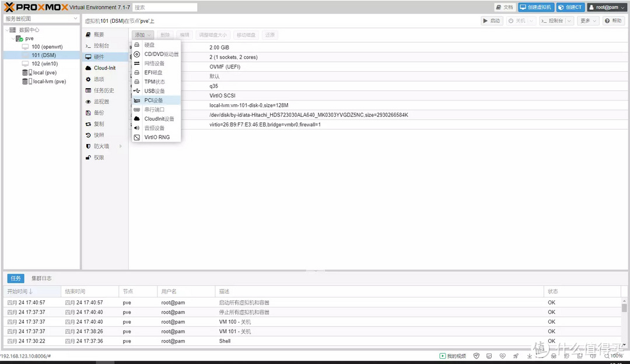Click the book icon beside 概要
This screenshot has width=630, height=364.
pyautogui.click(x=88, y=34)
